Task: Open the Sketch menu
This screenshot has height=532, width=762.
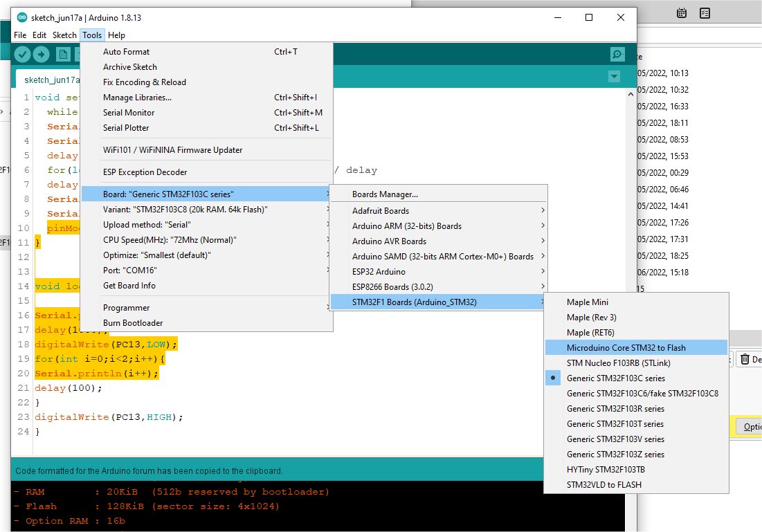Action: coord(64,35)
